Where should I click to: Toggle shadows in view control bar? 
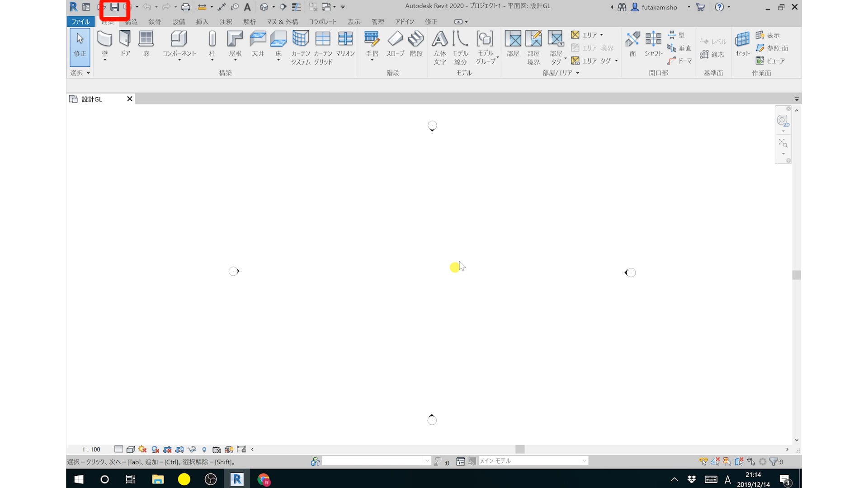click(155, 449)
